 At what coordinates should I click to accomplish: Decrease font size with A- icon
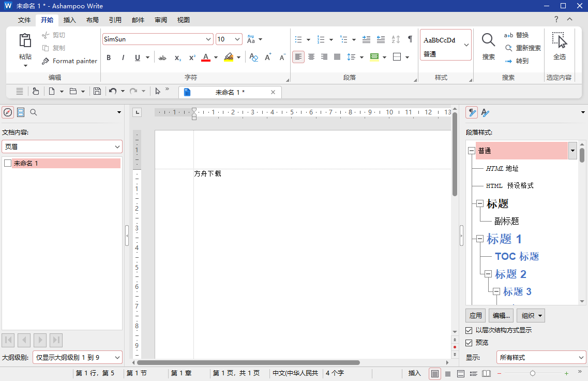pyautogui.click(x=282, y=57)
